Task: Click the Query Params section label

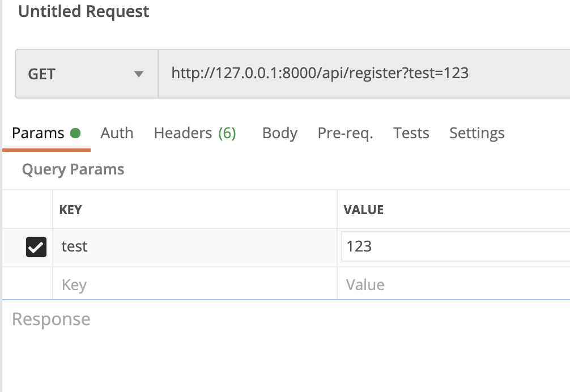Action: coord(73,169)
